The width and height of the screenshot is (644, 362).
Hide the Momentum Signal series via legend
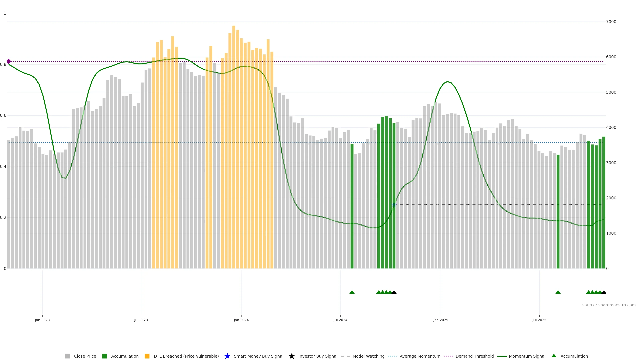pyautogui.click(x=527, y=356)
